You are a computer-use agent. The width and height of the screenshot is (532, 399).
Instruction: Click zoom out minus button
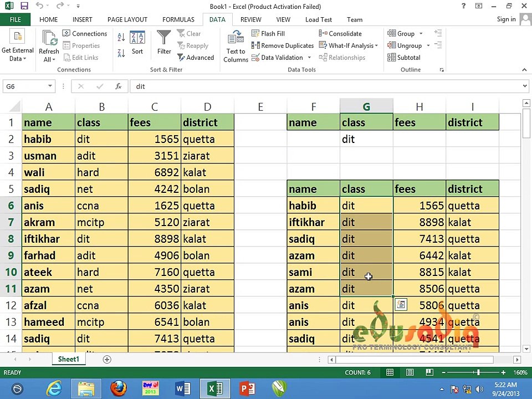click(443, 372)
